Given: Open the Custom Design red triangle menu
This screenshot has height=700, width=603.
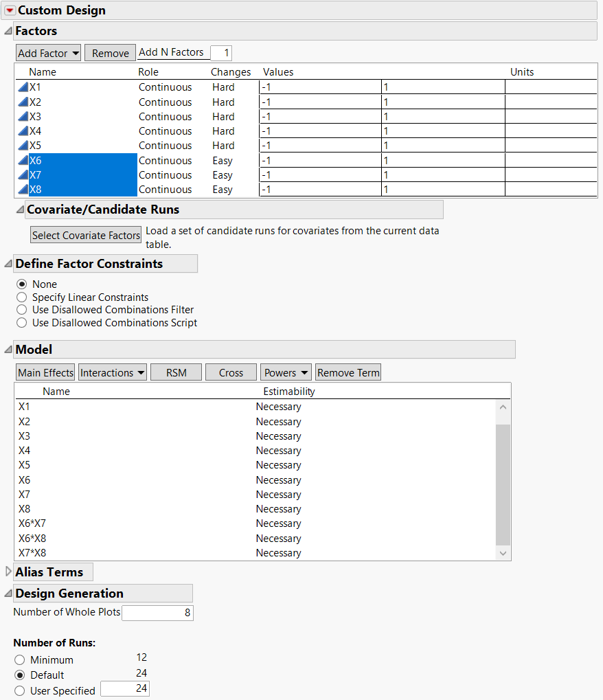Looking at the screenshot, I should coord(10,10).
